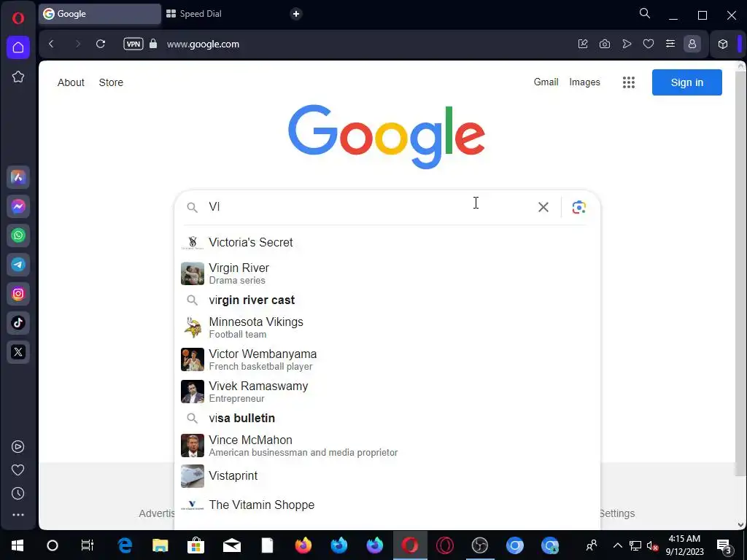747x560 pixels.
Task: Search by image with Lens icon
Action: (x=578, y=207)
